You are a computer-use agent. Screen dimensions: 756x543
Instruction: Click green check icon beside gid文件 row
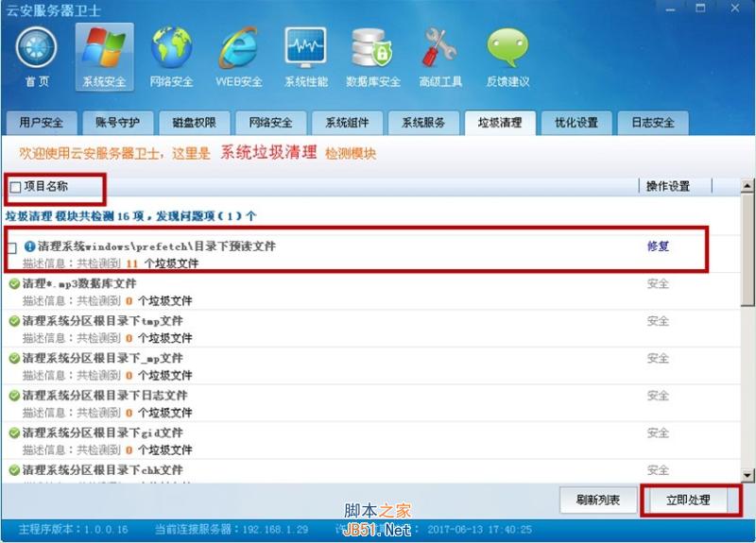14,433
